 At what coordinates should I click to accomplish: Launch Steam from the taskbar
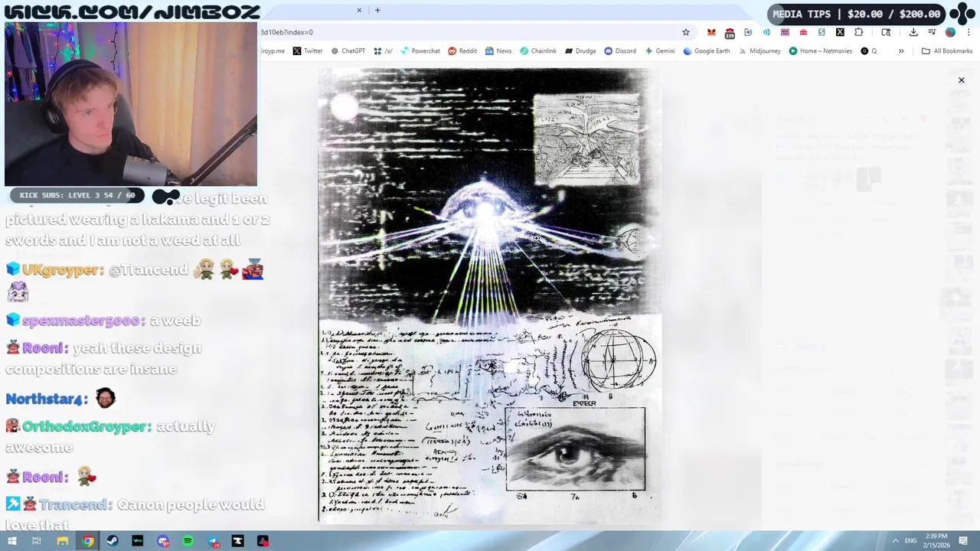pos(113,541)
